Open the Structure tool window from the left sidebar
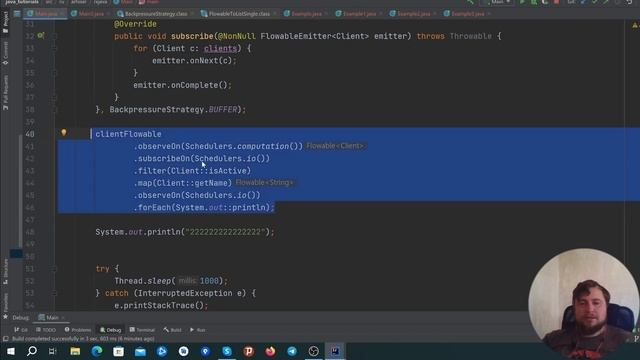The height and width of the screenshot is (360, 640). (x=5, y=271)
